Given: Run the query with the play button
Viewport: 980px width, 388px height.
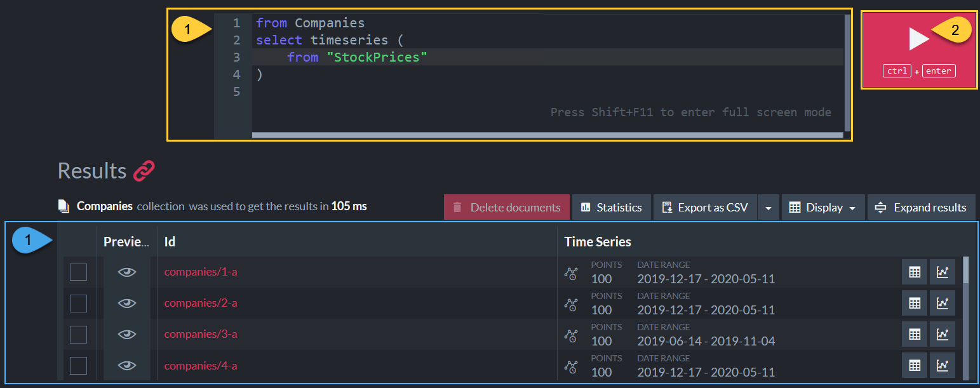Looking at the screenshot, I should pos(918,50).
